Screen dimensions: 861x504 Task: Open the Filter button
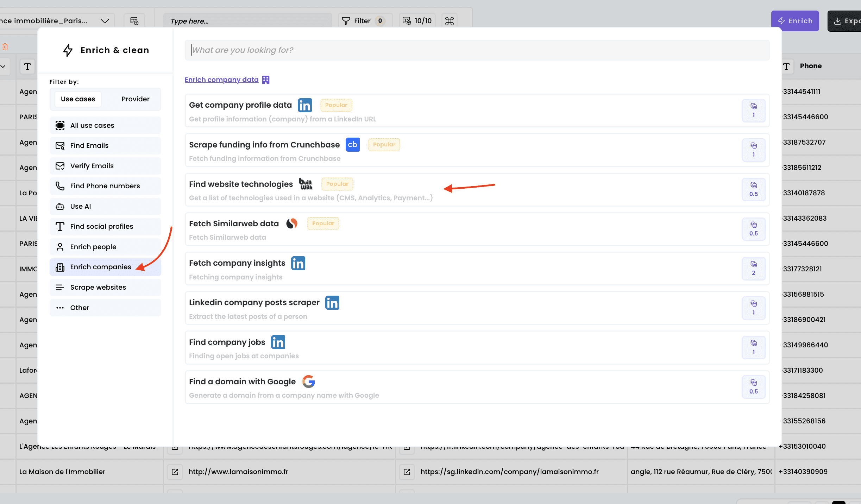[x=362, y=21]
